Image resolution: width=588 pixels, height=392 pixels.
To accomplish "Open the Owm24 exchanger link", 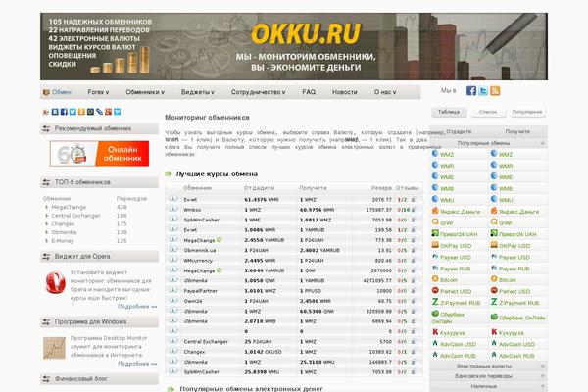I will click(193, 301).
